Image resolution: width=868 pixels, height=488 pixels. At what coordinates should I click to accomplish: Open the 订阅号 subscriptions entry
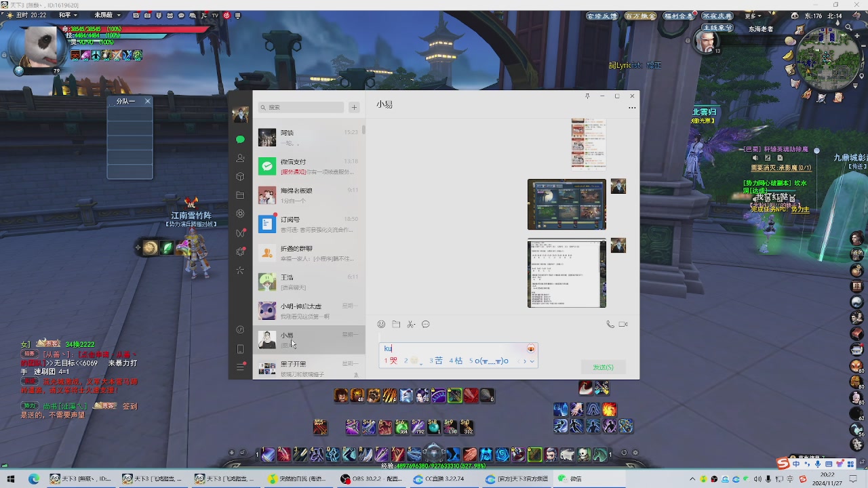click(x=309, y=224)
